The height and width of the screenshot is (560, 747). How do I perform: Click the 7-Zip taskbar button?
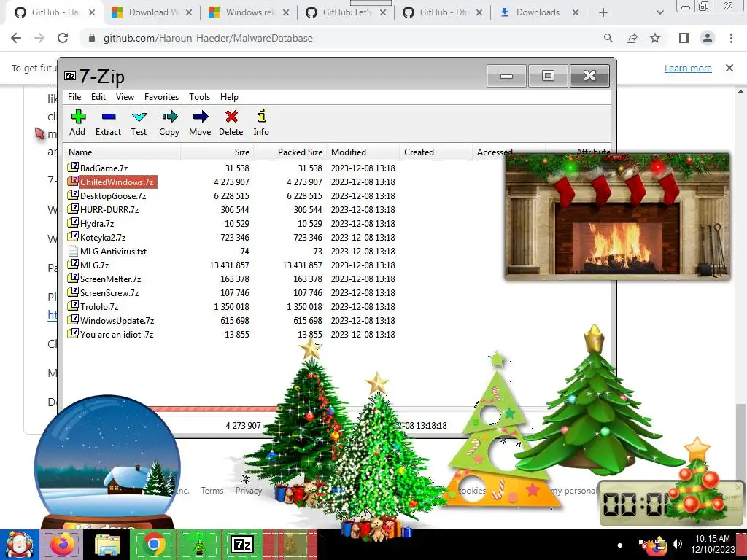click(x=242, y=545)
